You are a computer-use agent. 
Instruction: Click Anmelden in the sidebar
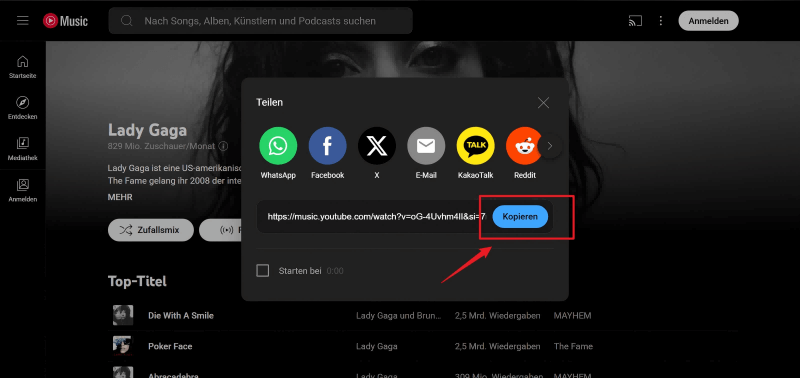coord(22,190)
